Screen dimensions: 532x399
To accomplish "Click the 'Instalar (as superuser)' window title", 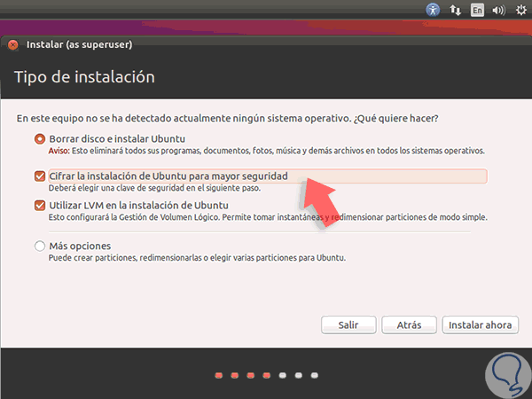I will (x=80, y=44).
